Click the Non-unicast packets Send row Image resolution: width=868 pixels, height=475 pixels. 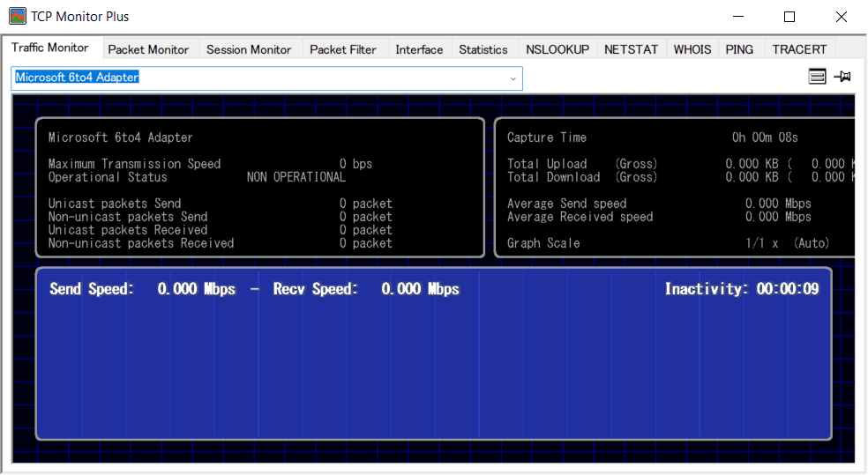220,217
